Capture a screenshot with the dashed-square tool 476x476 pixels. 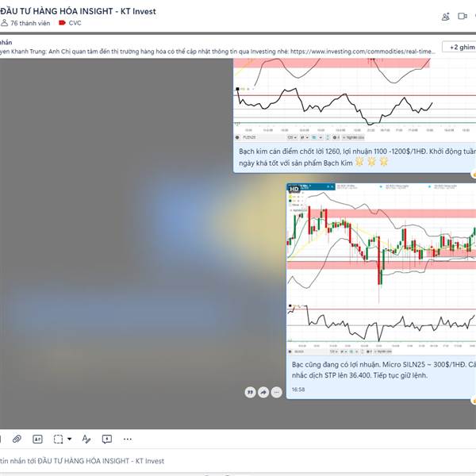[x=58, y=439]
